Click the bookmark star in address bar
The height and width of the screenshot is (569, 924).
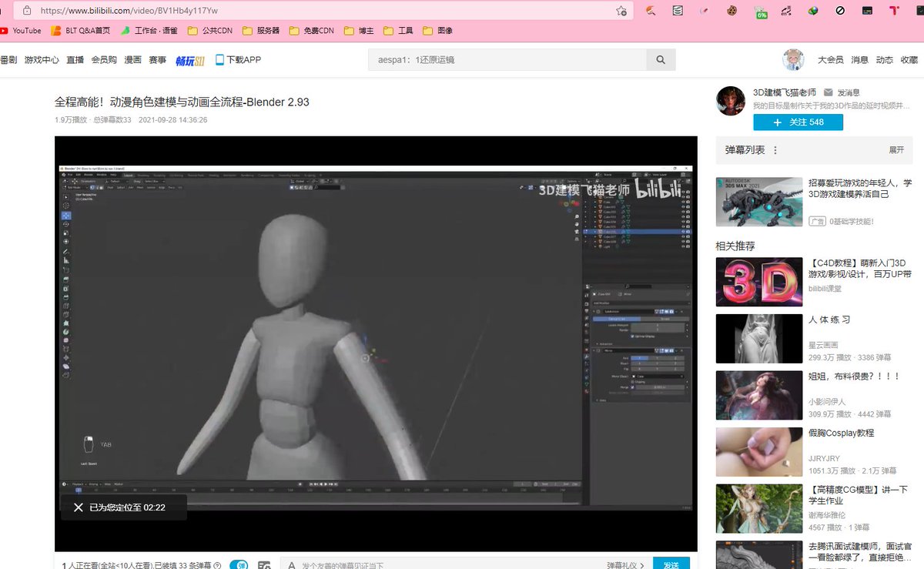tap(621, 11)
